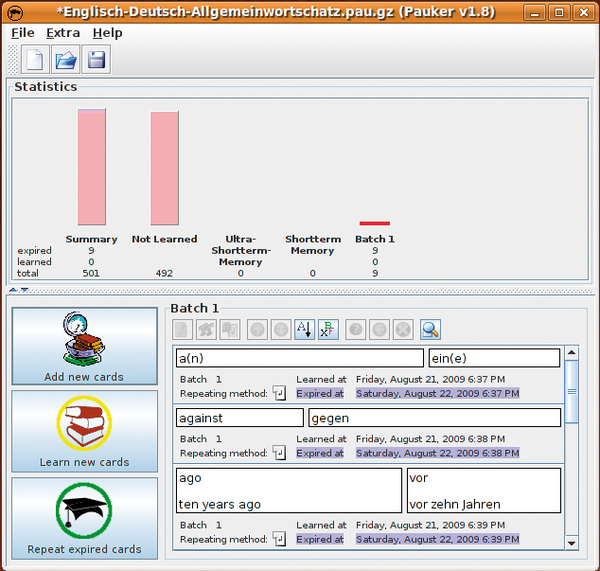
Task: Open the Help menu
Action: click(x=107, y=32)
